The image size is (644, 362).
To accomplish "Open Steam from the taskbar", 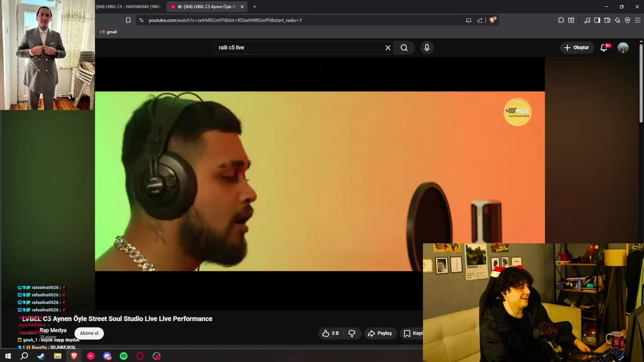I will (41, 356).
